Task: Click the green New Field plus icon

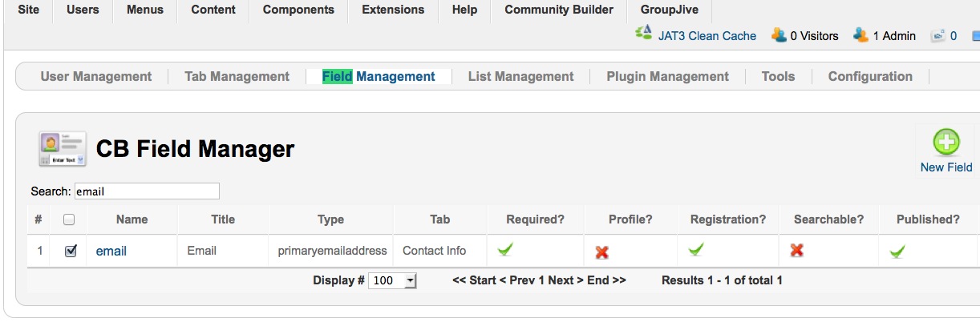Action: point(946,143)
